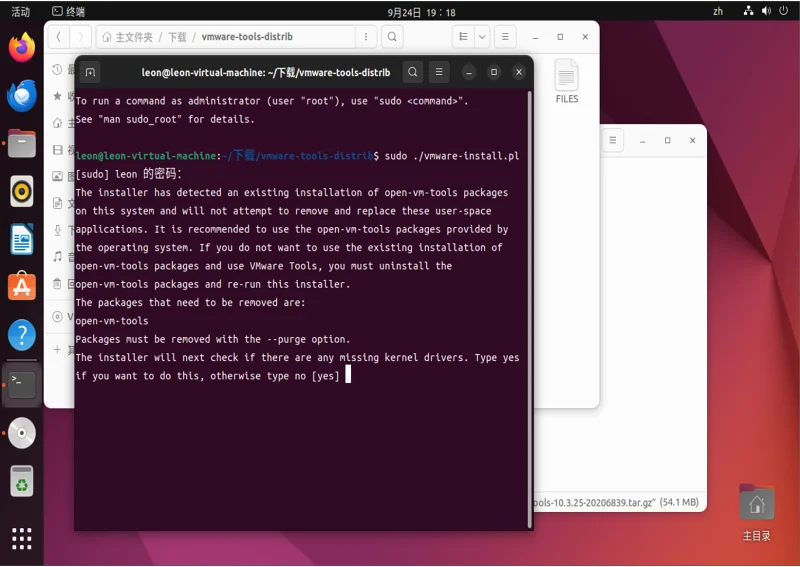Open the 活动 activities overview
The image size is (800, 567).
click(x=20, y=11)
